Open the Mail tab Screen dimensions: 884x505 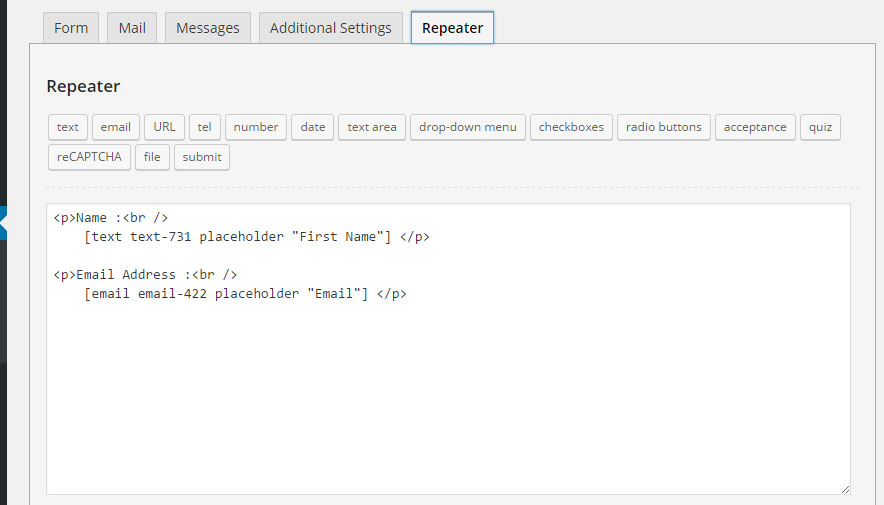coord(132,28)
